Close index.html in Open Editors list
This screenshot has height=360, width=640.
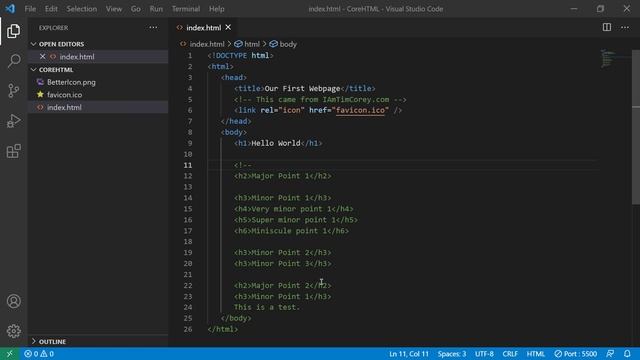42,56
